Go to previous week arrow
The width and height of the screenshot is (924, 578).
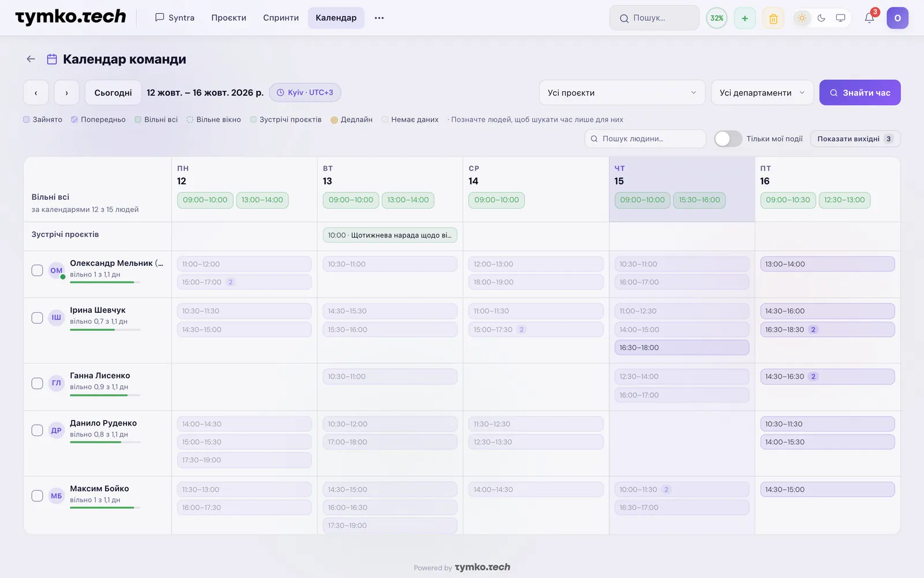36,92
